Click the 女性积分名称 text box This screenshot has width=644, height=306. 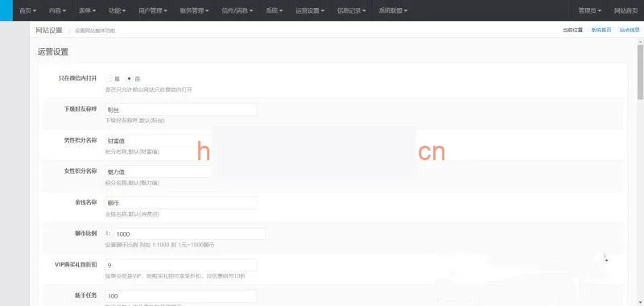pos(158,172)
